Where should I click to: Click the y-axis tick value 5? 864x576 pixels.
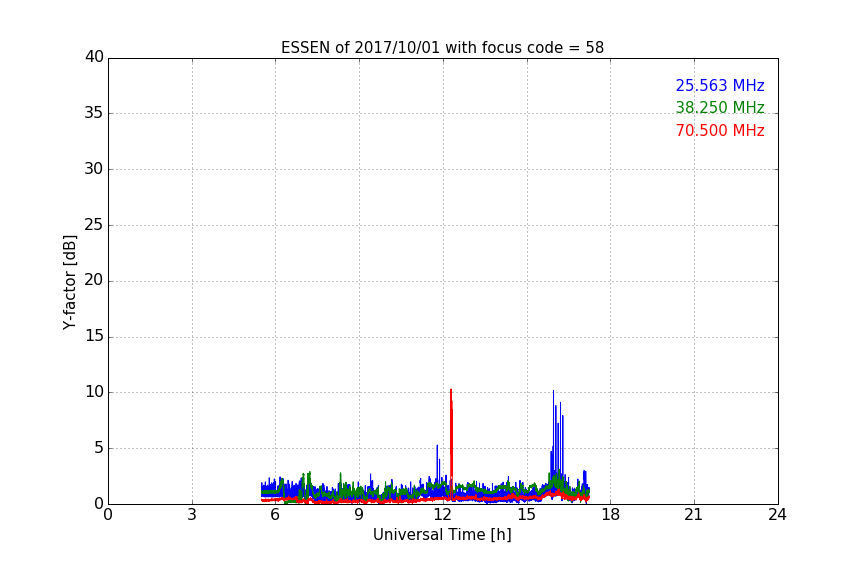pos(99,448)
